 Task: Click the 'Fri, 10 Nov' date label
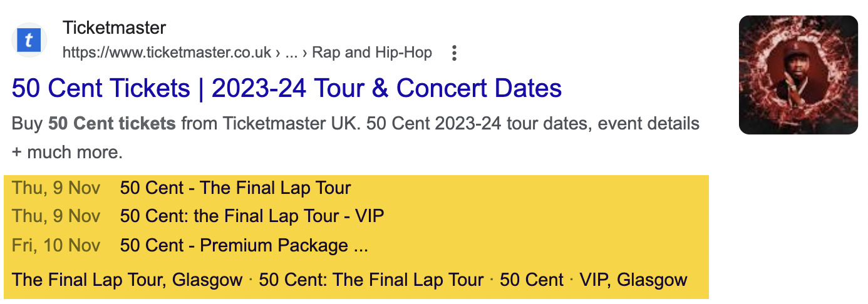point(56,245)
